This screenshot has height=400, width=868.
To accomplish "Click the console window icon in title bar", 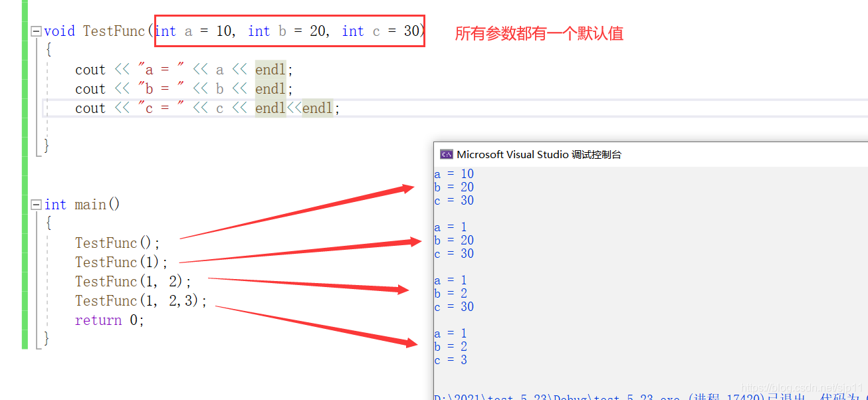I will (x=447, y=154).
